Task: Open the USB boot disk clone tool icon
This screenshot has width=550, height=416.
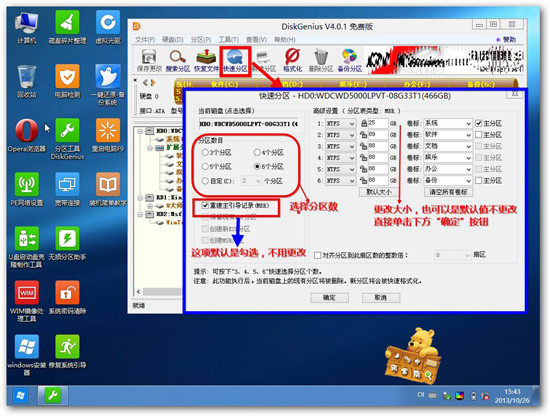Action: tap(27, 247)
